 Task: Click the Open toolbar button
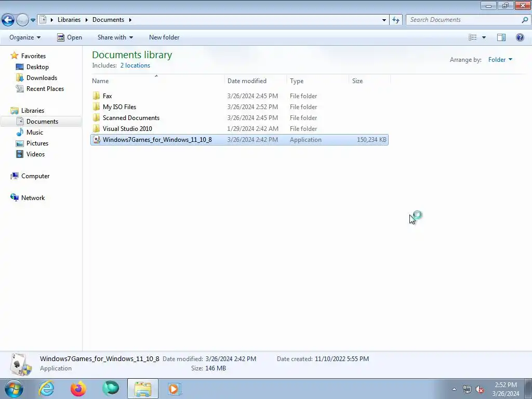click(x=70, y=37)
